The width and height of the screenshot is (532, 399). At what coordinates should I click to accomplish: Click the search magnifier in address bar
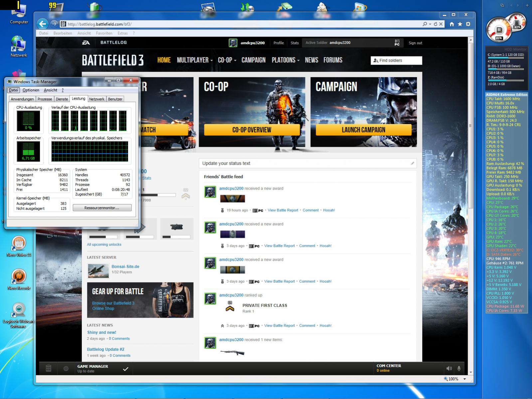(x=425, y=24)
